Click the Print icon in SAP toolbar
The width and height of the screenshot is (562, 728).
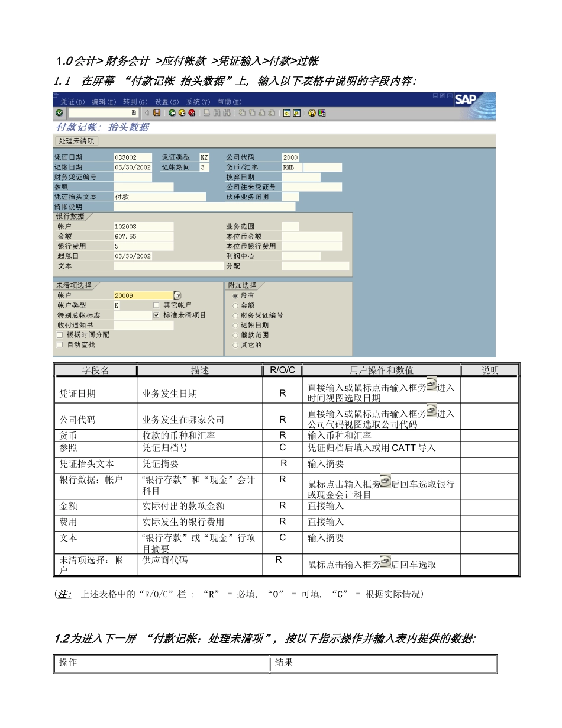[206, 112]
